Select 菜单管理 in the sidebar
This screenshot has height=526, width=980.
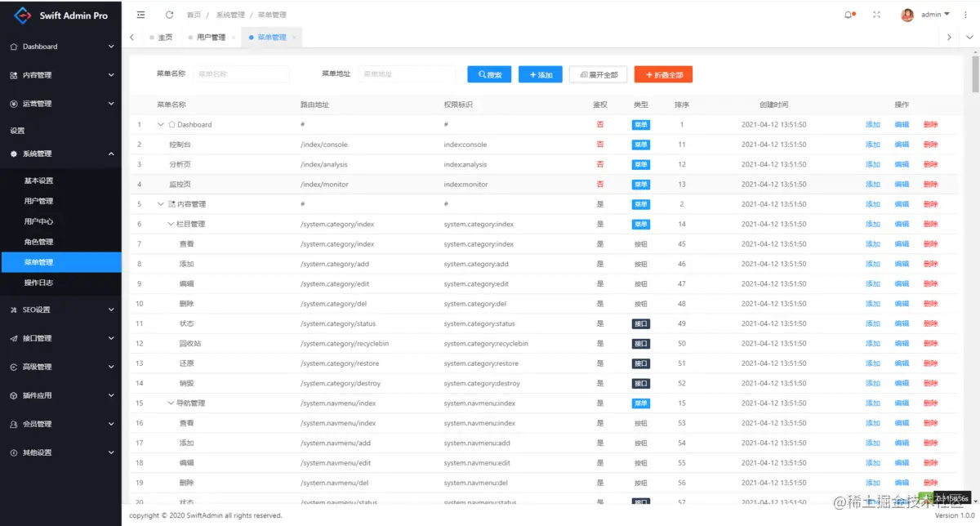(x=60, y=262)
